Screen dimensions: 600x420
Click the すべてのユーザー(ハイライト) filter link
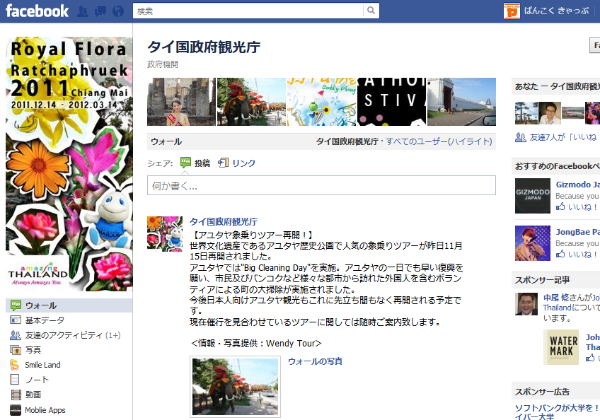[439, 142]
